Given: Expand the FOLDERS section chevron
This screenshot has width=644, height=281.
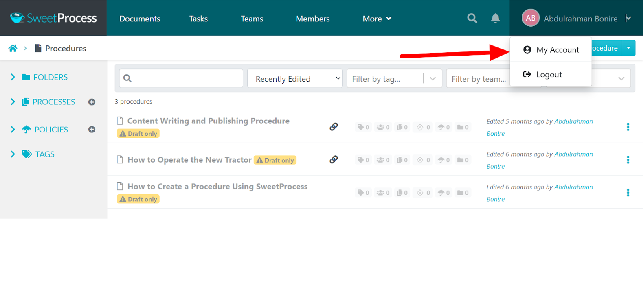Looking at the screenshot, I should pos(13,77).
